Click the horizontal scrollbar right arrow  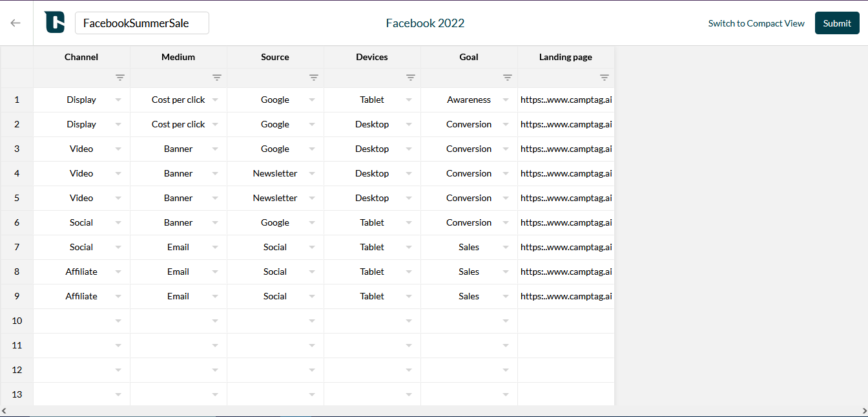864,411
